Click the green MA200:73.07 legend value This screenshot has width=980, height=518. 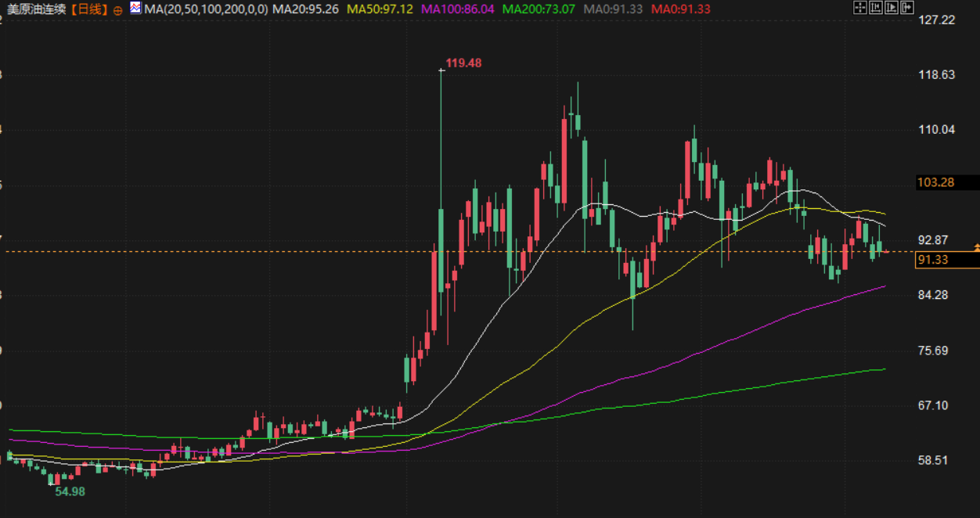click(x=539, y=9)
